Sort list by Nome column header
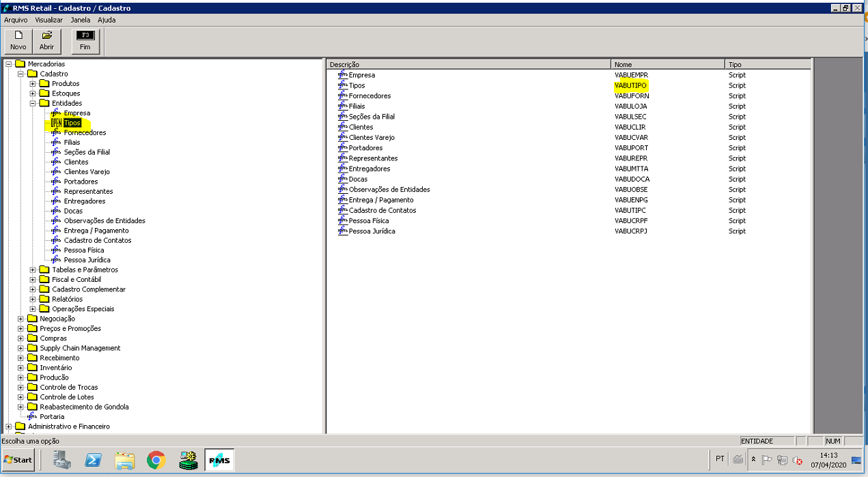This screenshot has height=477, width=868. point(668,64)
